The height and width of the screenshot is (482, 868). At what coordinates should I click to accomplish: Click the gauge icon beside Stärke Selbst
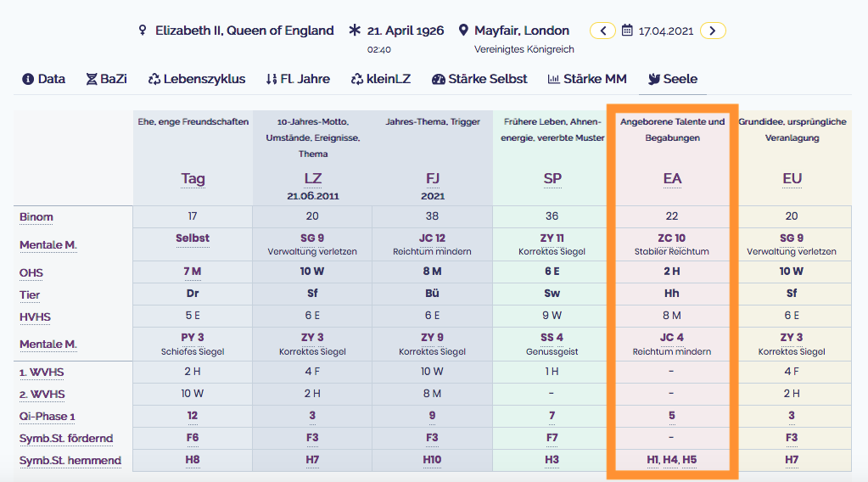pyautogui.click(x=439, y=79)
